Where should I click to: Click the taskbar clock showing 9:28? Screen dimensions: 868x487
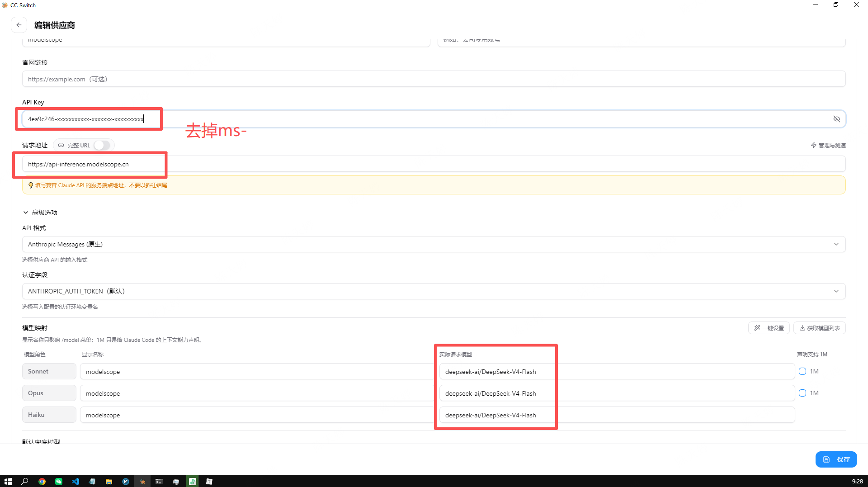tap(857, 482)
